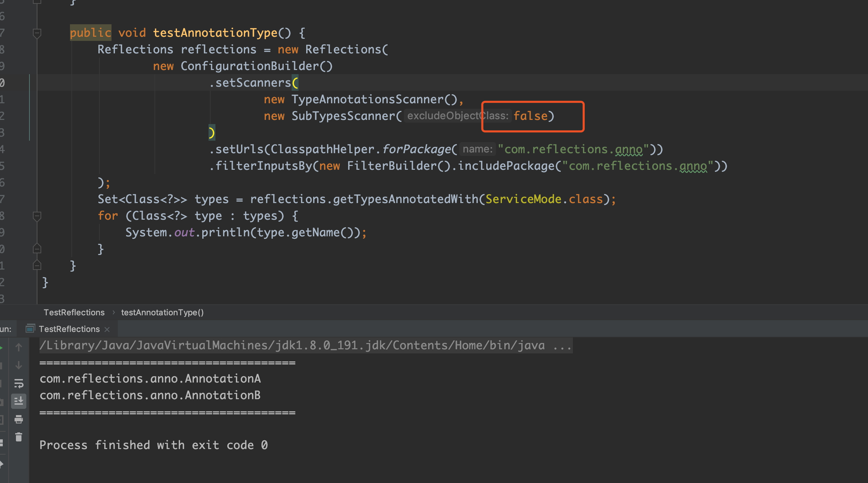
Task: Select the false argument inside the orange box
Action: [531, 116]
